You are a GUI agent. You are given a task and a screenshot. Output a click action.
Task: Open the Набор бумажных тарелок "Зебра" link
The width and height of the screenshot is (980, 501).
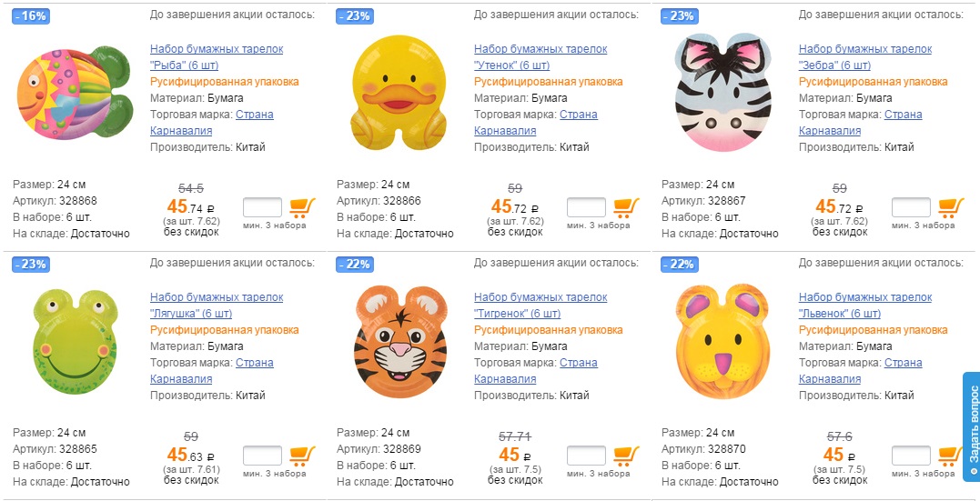click(x=865, y=57)
